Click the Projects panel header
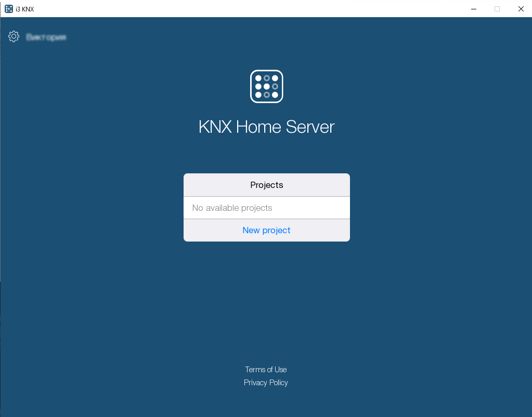 click(x=266, y=185)
